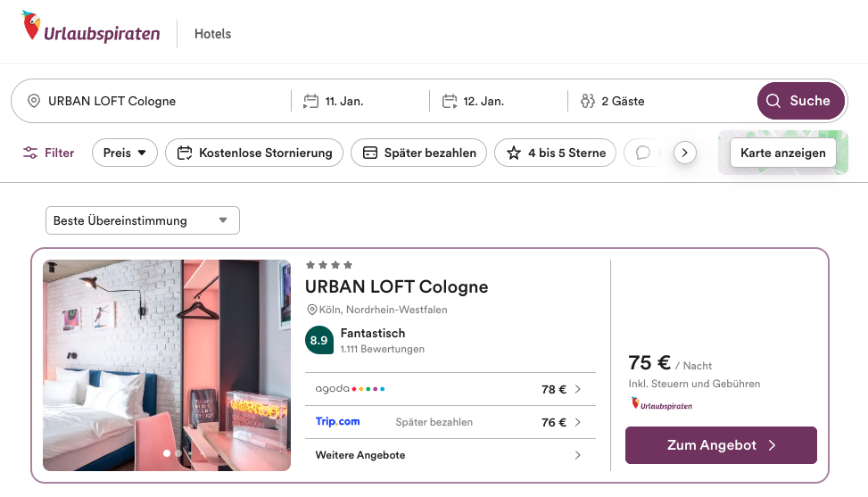
Task: Click the Urlaubspiraten parrot logo
Action: coord(32,27)
